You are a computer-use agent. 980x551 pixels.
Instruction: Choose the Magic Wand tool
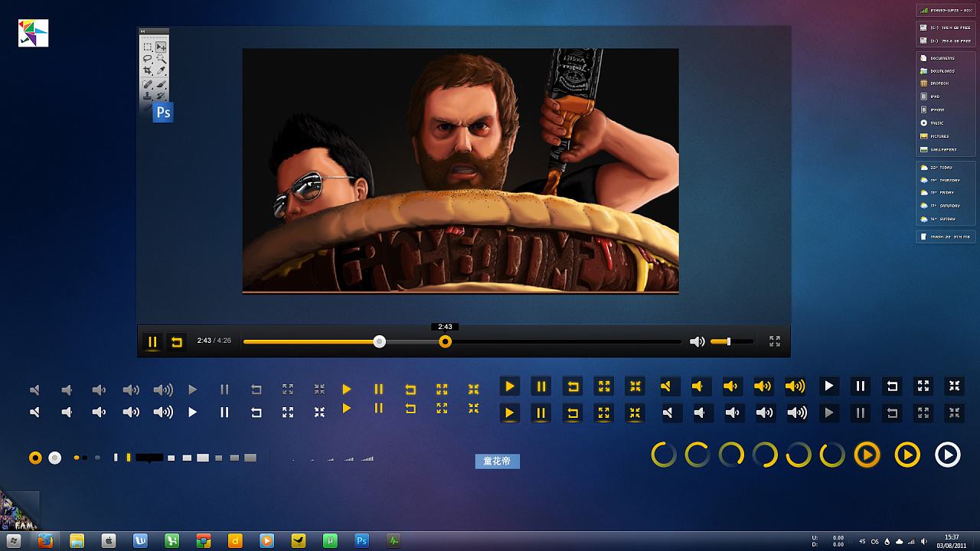point(161,59)
